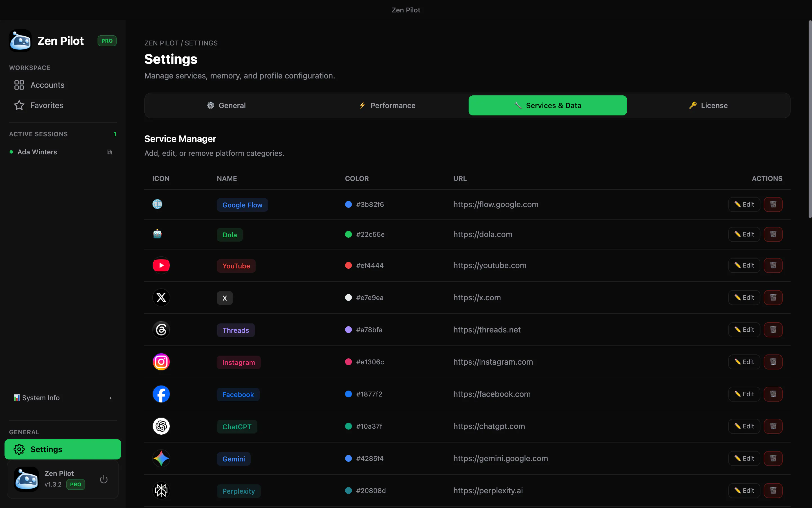Delete the Dola service

[773, 234]
